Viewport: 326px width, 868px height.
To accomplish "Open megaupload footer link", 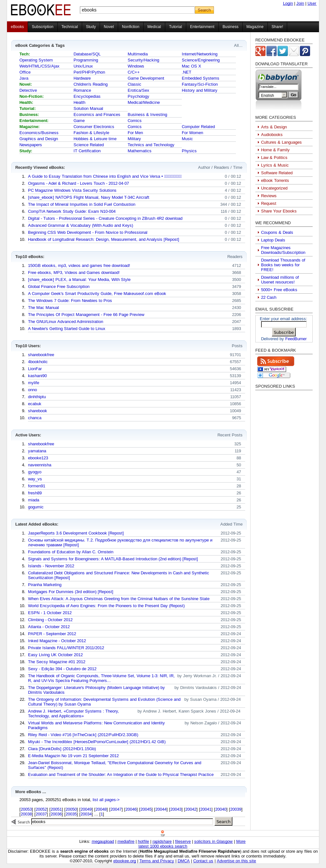I will pyautogui.click(x=103, y=841).
